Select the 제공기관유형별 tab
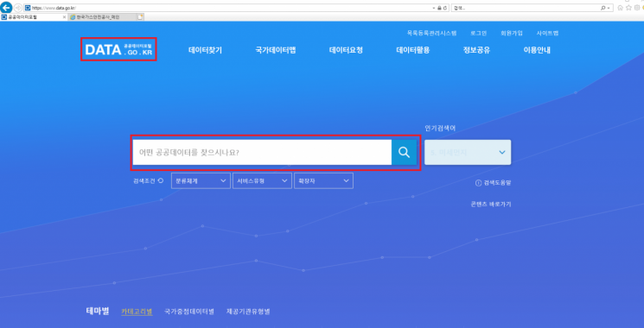644x328 pixels. (x=248, y=312)
